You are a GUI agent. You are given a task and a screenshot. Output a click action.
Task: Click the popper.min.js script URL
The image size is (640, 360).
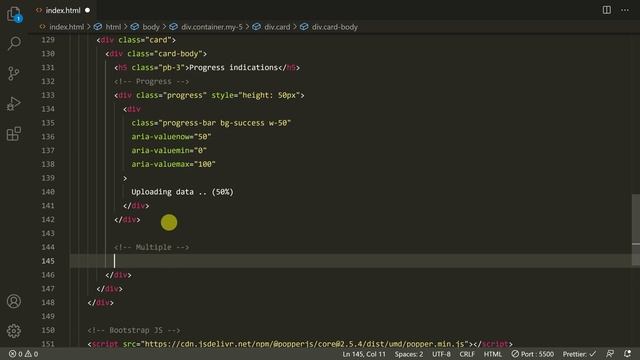tap(304, 344)
